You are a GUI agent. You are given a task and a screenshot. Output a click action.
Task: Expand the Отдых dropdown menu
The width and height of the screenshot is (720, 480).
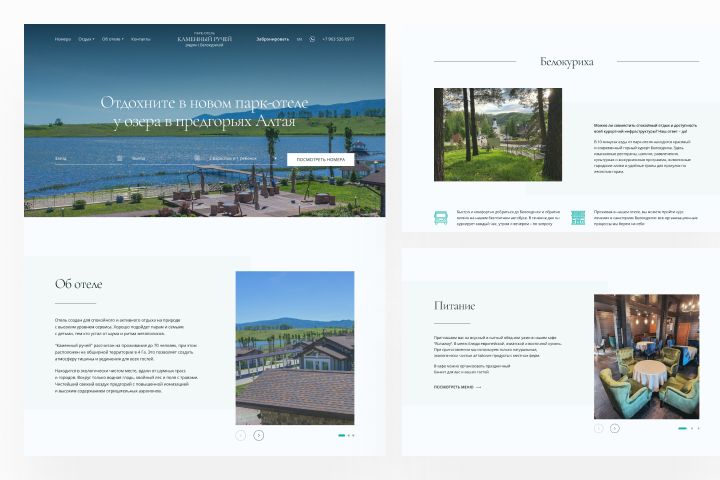tap(86, 39)
